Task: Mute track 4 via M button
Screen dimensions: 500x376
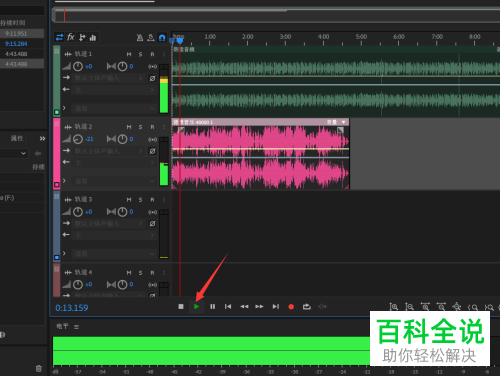Action: coord(129,273)
